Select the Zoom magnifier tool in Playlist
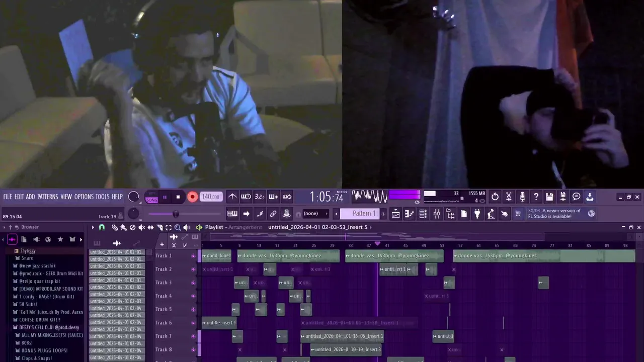 [x=178, y=228]
